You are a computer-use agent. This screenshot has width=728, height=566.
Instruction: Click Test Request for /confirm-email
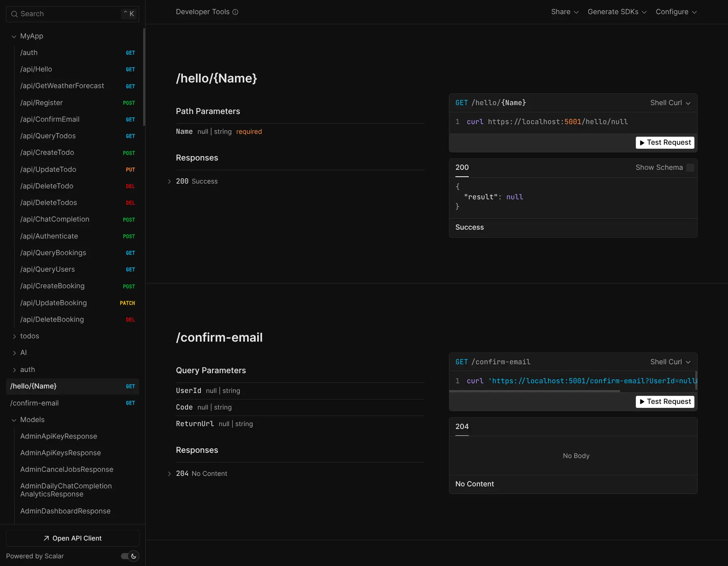pyautogui.click(x=665, y=401)
